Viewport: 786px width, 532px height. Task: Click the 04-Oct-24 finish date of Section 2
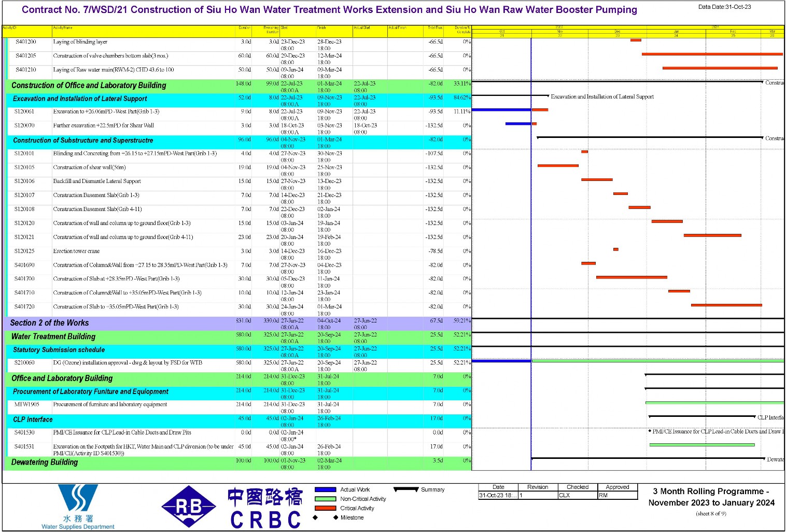(x=329, y=321)
